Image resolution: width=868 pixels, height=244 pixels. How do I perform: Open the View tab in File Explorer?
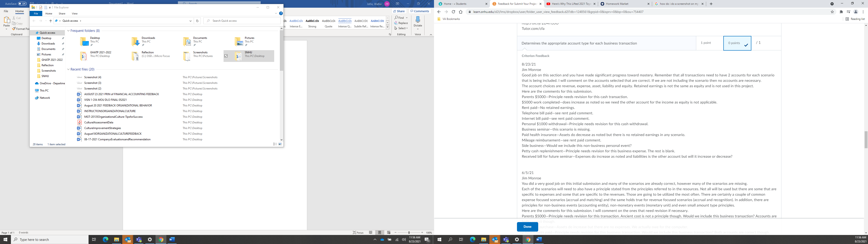point(75,14)
